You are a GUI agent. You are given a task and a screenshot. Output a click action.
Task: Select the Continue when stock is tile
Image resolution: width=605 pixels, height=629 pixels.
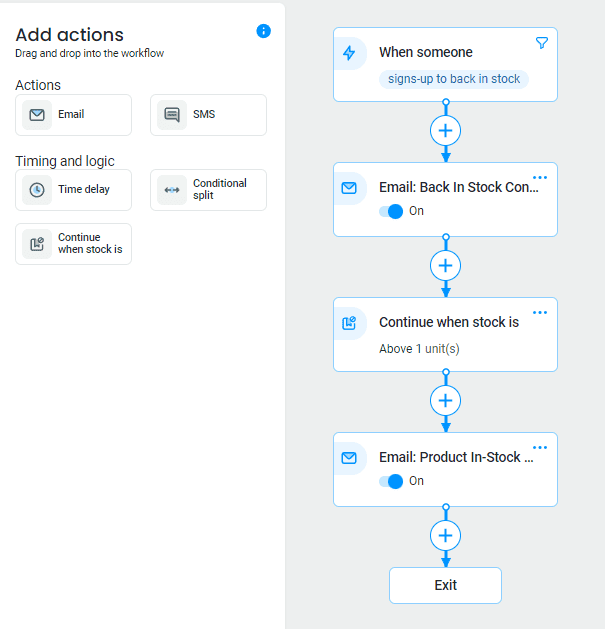point(73,244)
